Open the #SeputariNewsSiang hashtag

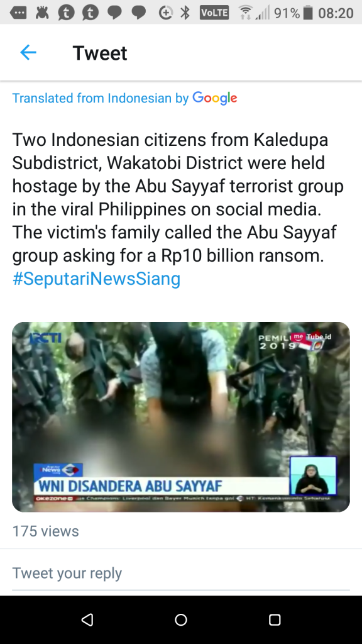pos(96,279)
